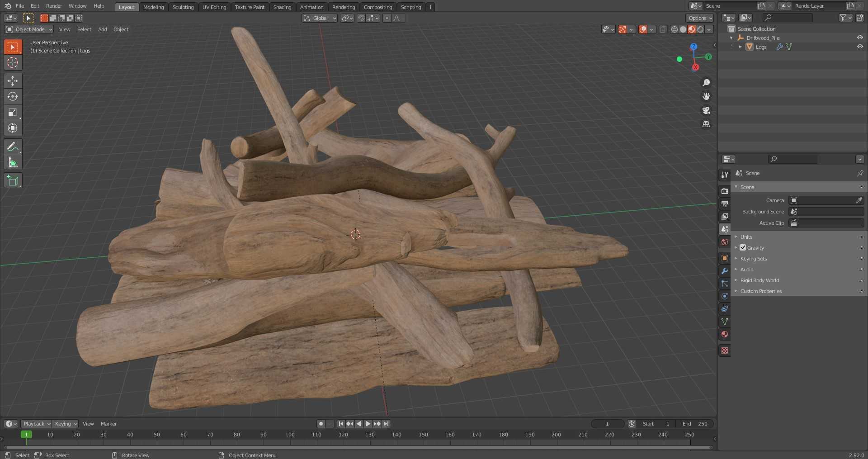Click the Pan view hand icon
Viewport: 868px width, 459px height.
[x=706, y=96]
